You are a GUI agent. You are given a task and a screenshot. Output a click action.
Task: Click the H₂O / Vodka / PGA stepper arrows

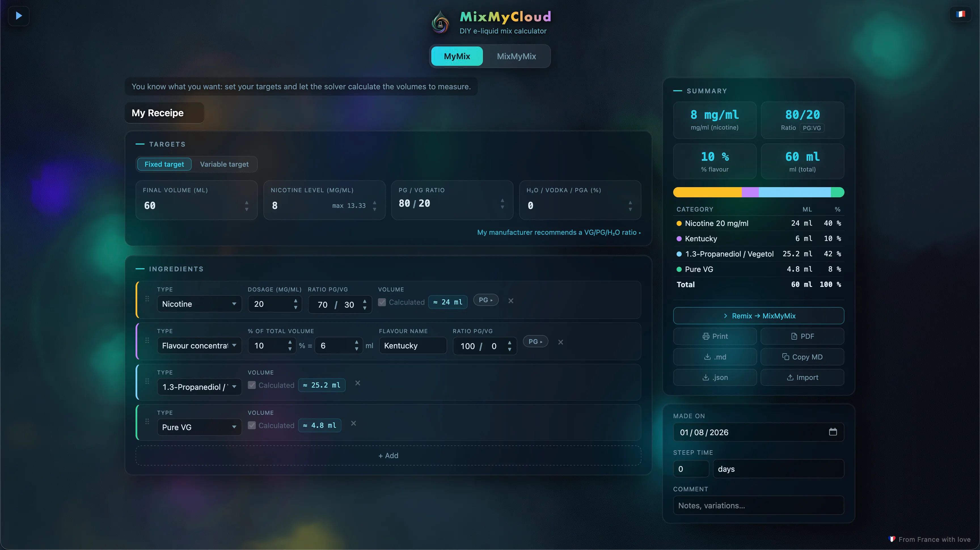pos(630,206)
